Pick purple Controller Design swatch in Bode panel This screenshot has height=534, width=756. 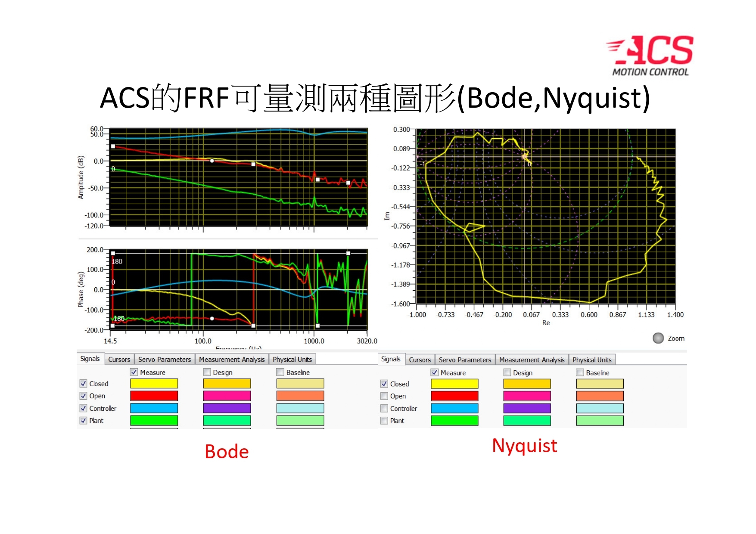coord(227,408)
